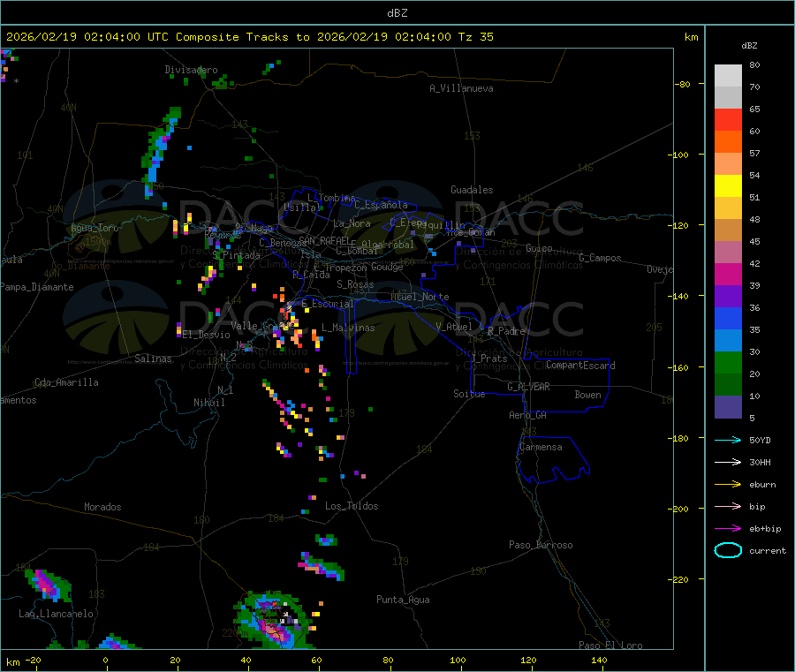Pick the magenta 42 dBZ legend swatch

[728, 274]
